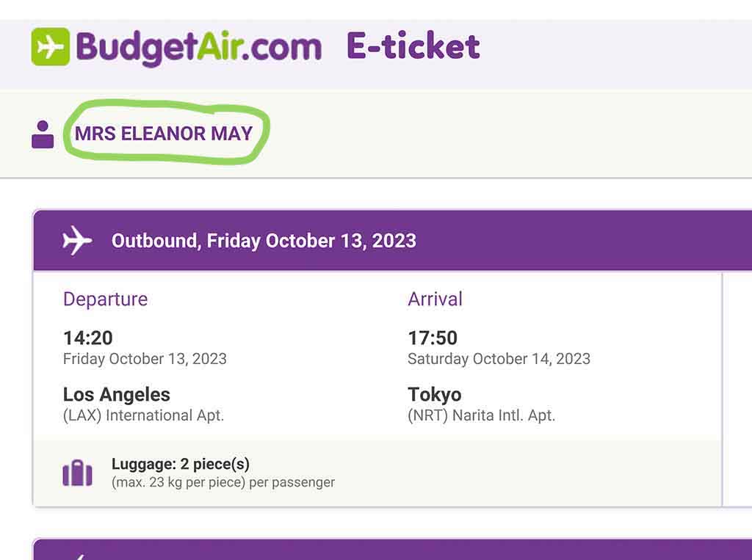The image size is (752, 560).
Task: Click the Outbound, Friday October 13, 2023 header
Action: pyautogui.click(x=264, y=241)
